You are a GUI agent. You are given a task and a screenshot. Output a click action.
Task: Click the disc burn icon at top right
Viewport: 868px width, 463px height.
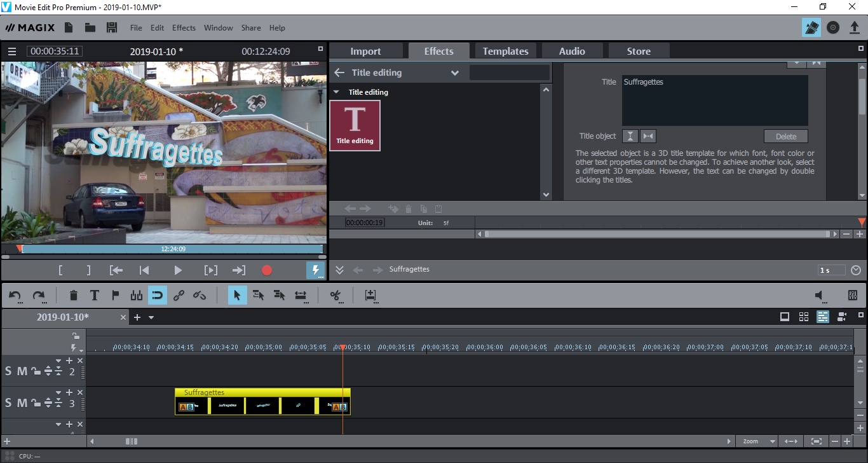tap(833, 27)
